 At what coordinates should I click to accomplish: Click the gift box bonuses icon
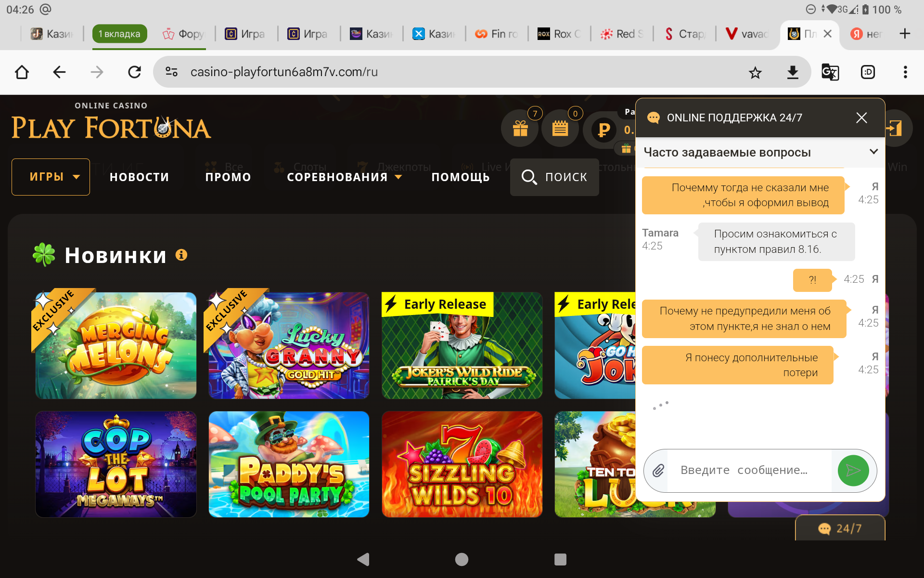pos(520,129)
